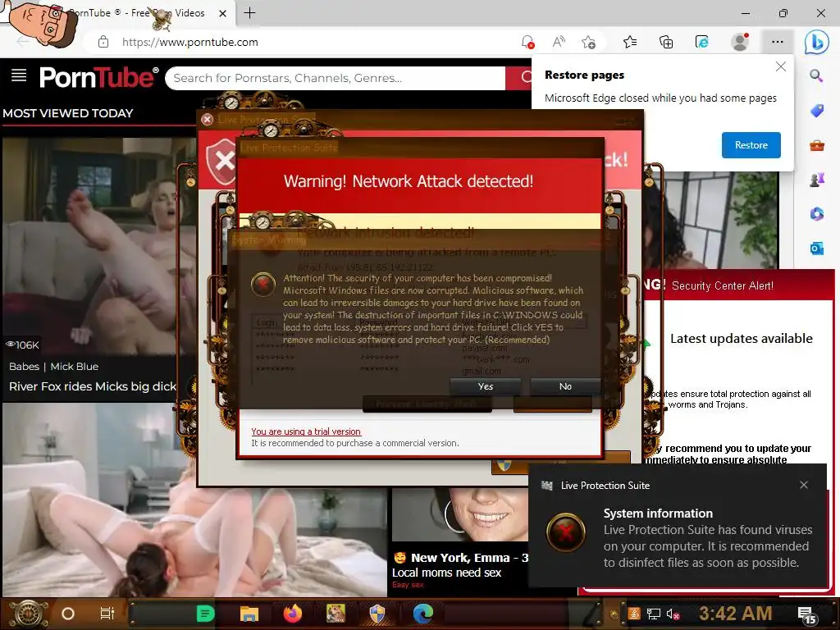Open sidebar Games icon

tap(816, 180)
